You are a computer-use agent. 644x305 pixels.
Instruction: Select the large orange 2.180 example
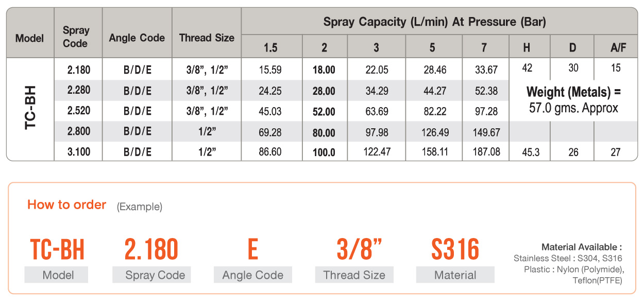pyautogui.click(x=151, y=250)
